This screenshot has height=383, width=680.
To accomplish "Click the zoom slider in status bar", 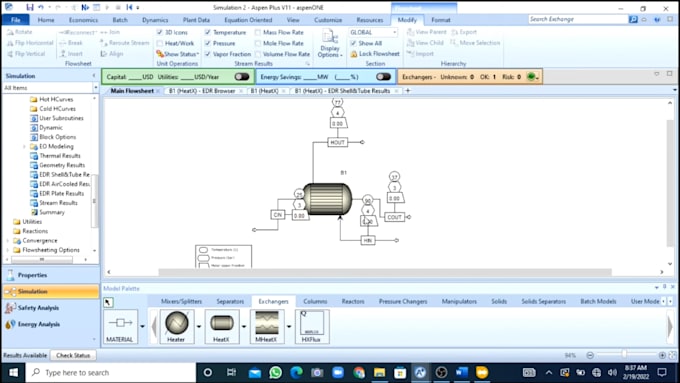I will click(625, 355).
